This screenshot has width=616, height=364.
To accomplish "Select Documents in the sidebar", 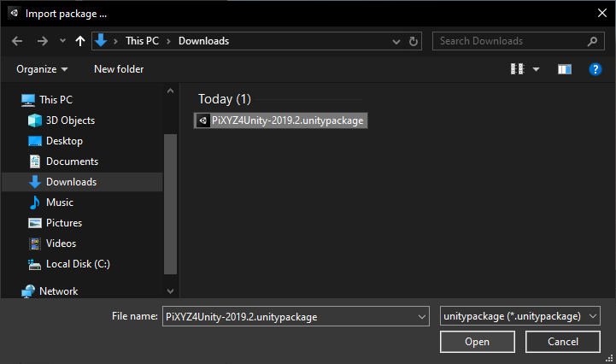I will coord(73,161).
